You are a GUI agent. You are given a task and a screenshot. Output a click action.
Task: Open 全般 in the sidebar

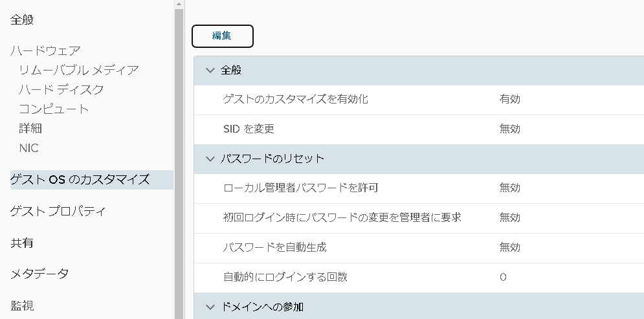pos(22,19)
